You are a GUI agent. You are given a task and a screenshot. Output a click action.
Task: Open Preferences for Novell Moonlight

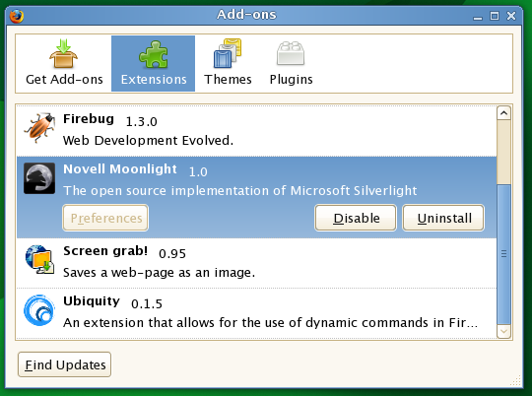pos(105,218)
